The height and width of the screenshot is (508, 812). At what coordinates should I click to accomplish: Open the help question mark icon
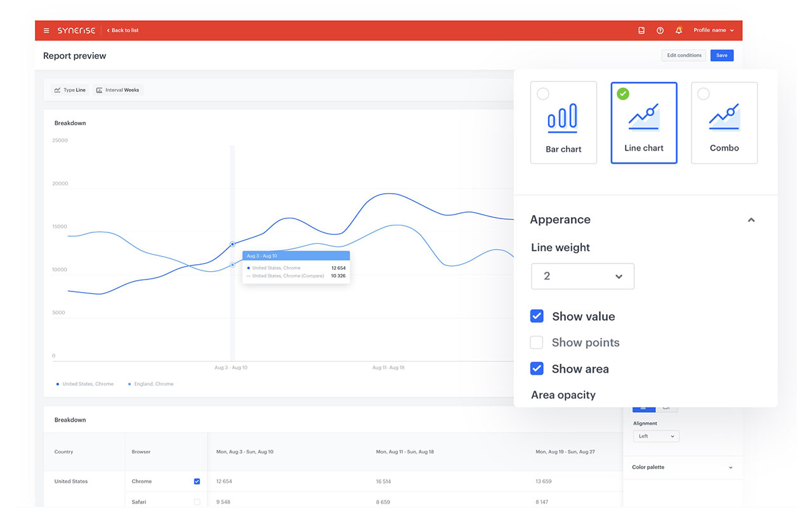point(660,30)
